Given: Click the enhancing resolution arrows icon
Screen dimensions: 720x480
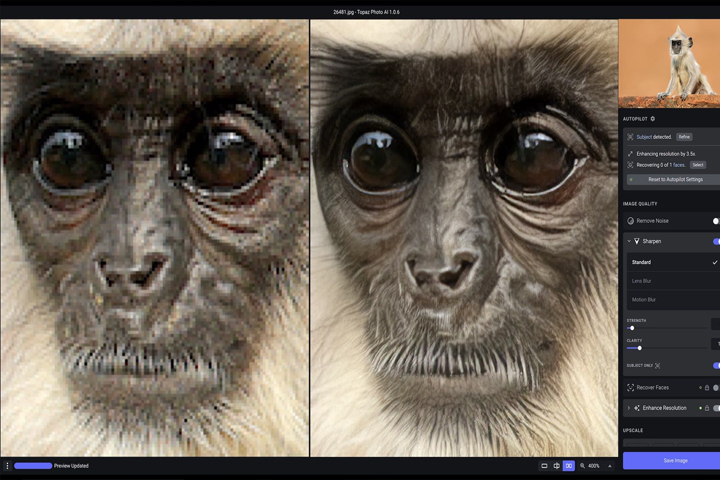Looking at the screenshot, I should pos(630,154).
